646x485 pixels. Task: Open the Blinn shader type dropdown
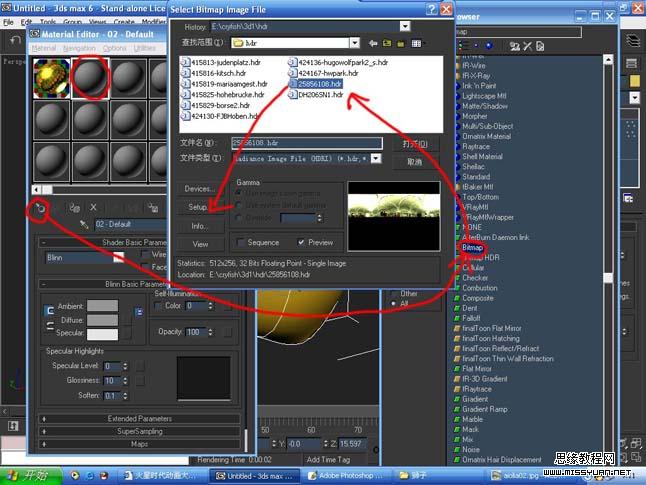point(119,258)
